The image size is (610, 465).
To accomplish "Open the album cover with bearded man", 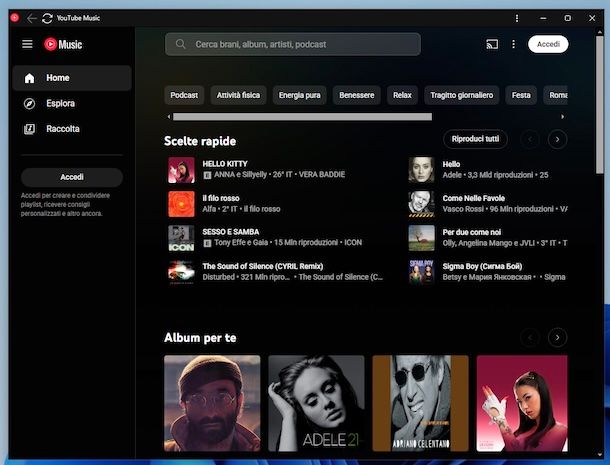I will [x=212, y=403].
